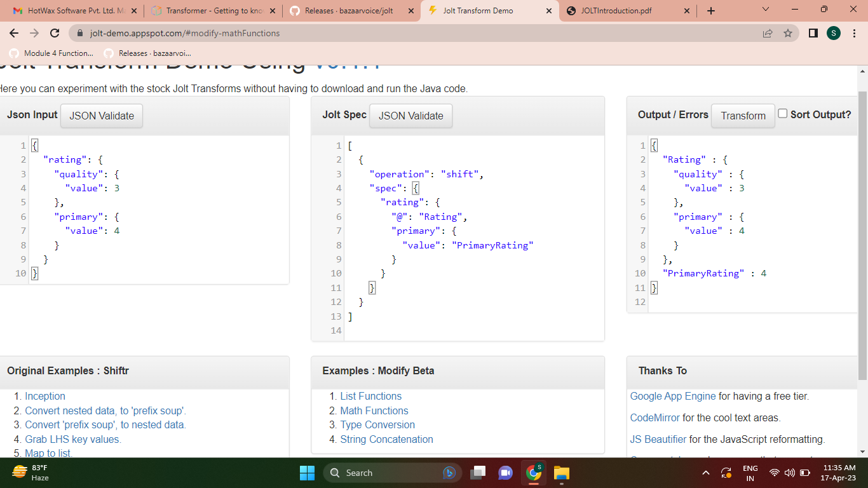Open a new browser tab

coord(711,11)
